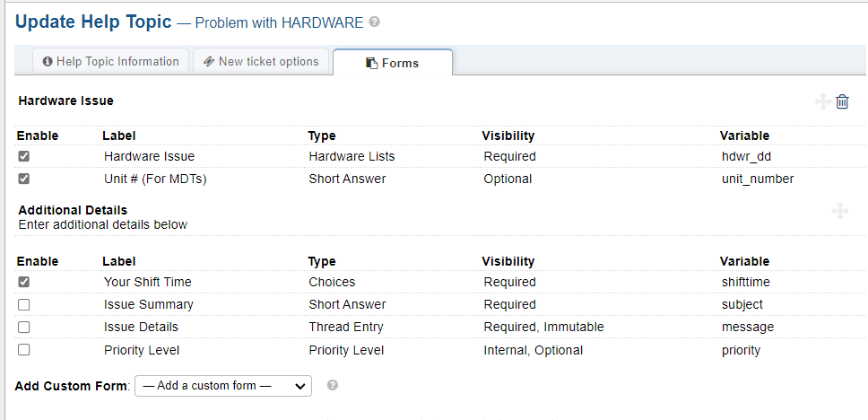Tick the Priority Level enable checkbox

[24, 350]
